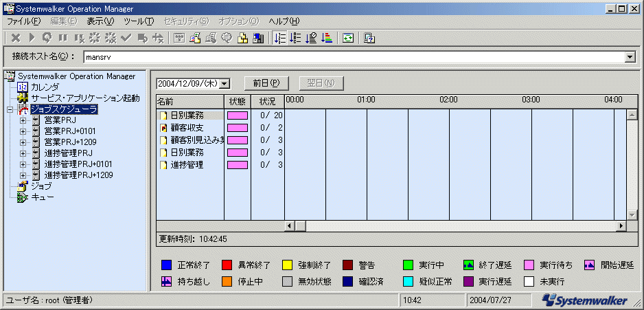The height and width of the screenshot is (310, 644).
Task: Collapse the ジョブスケジューラ tree node
Action: pos(10,109)
